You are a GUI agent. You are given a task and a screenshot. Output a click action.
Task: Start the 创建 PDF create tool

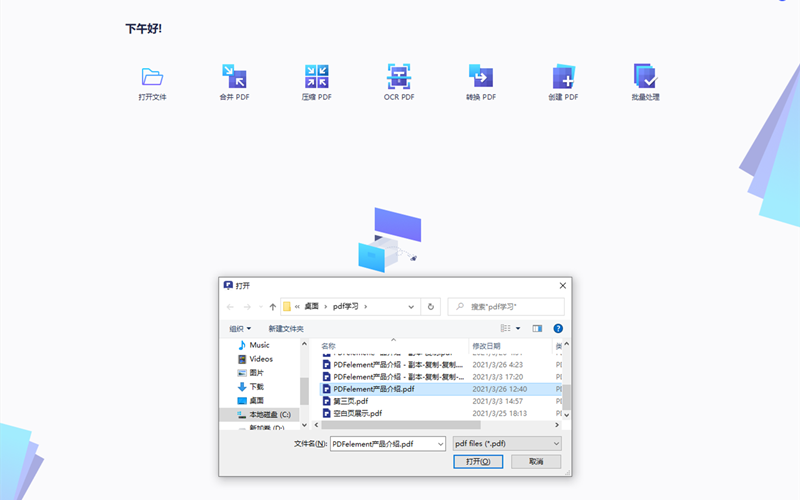point(563,77)
